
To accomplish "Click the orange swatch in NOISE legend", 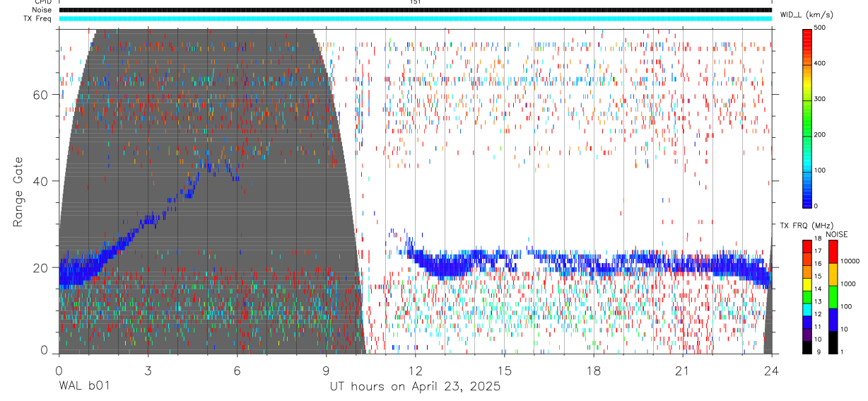I will click(832, 274).
